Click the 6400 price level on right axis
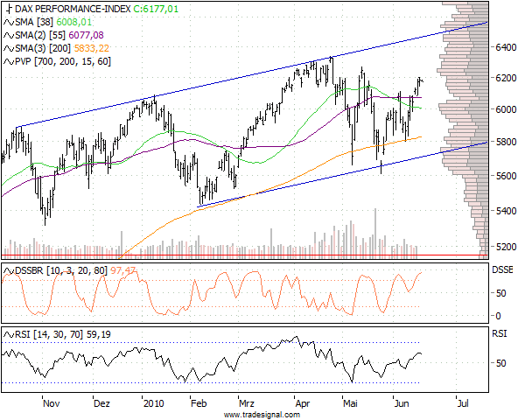 click(x=504, y=47)
